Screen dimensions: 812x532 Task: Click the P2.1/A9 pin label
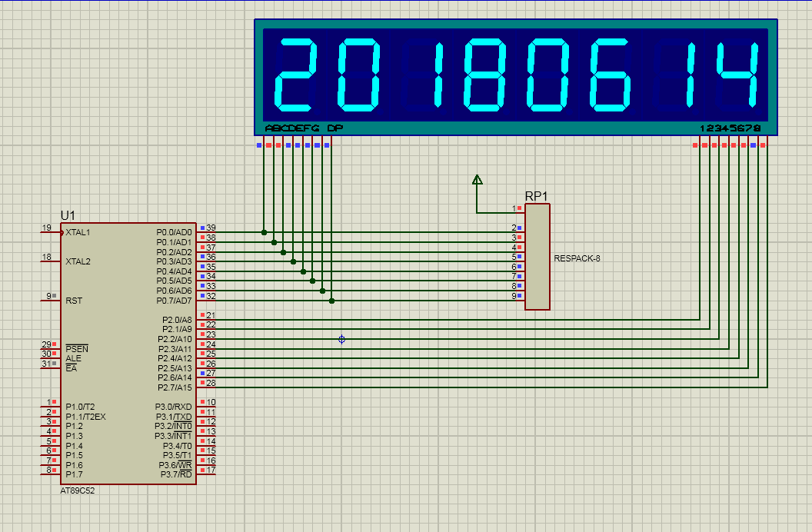point(177,329)
